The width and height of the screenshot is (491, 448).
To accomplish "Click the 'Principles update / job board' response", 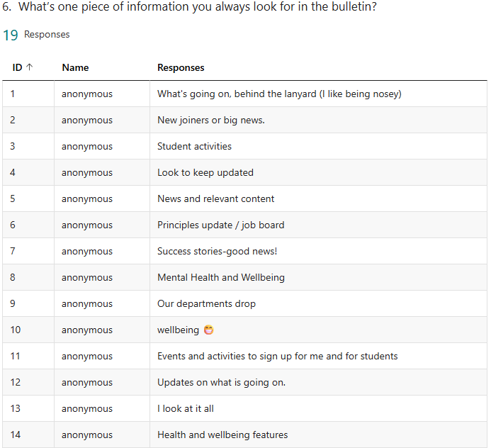I will [x=220, y=225].
